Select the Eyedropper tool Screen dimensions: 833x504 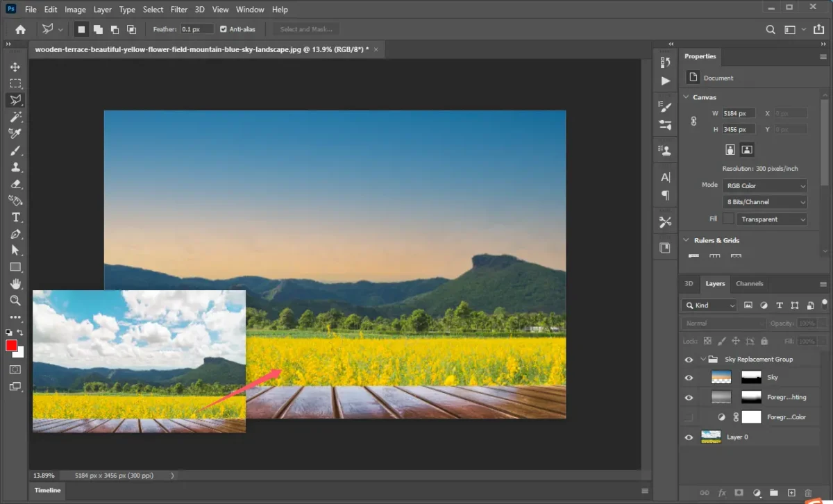point(15,133)
